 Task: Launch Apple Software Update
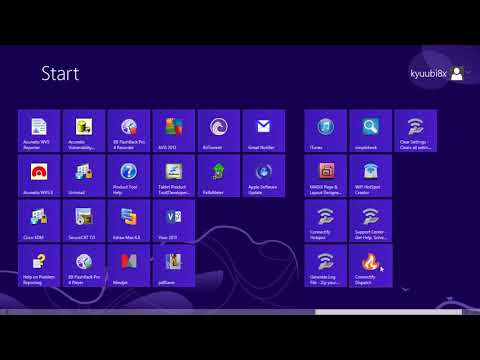click(264, 176)
